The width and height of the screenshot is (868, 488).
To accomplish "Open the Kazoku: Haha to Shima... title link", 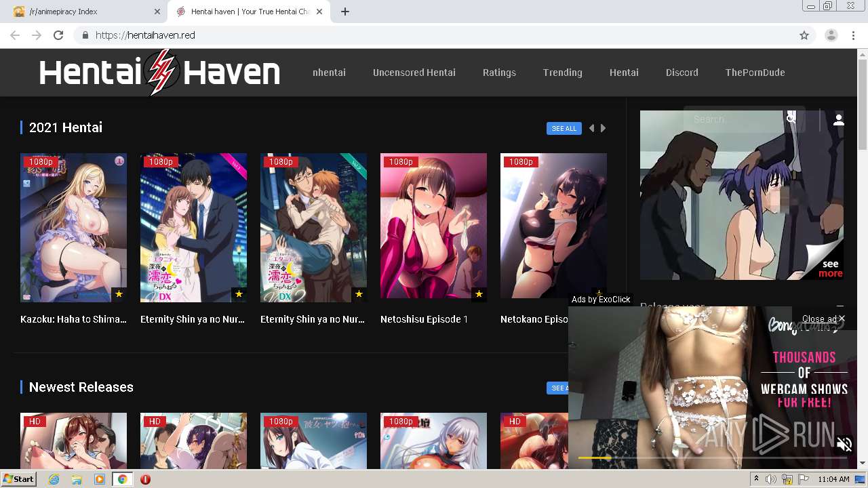I will 73,319.
